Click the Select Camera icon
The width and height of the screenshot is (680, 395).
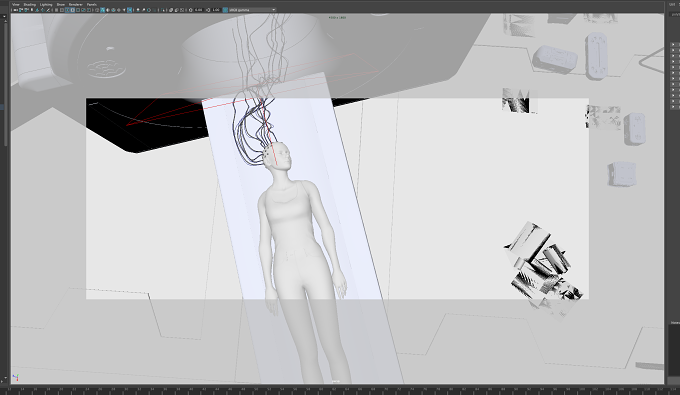click(16, 10)
